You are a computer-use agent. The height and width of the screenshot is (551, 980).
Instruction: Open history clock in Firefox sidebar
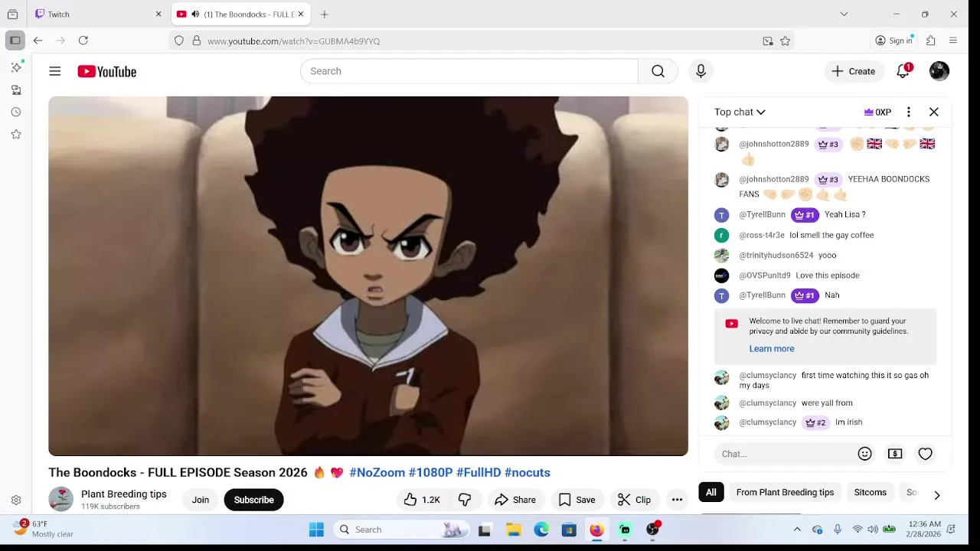pyautogui.click(x=16, y=112)
